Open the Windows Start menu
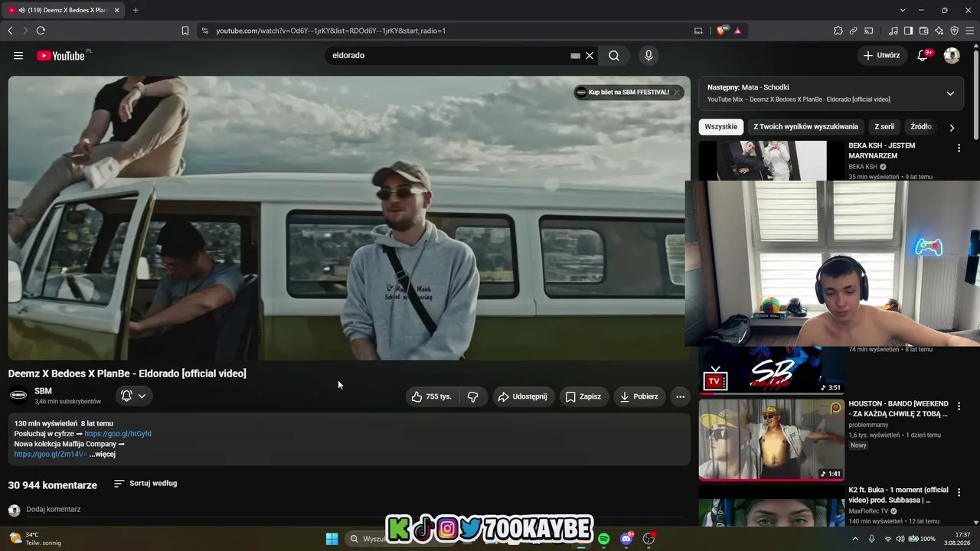Viewport: 980px width, 551px height. [332, 539]
